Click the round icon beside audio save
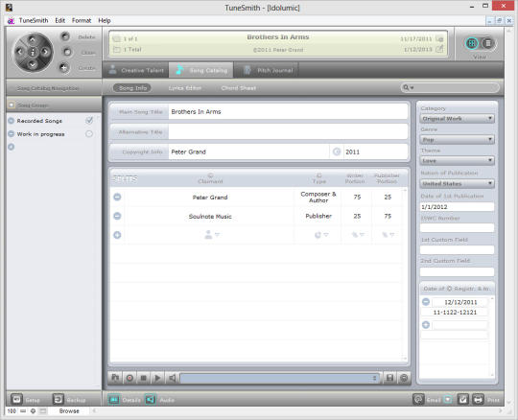 (404, 378)
